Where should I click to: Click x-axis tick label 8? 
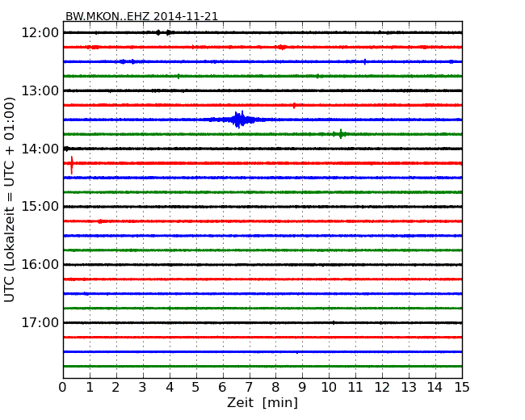275,387
